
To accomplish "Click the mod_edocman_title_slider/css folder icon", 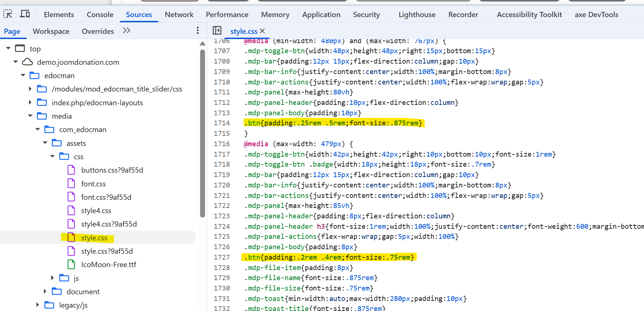I will 42,89.
